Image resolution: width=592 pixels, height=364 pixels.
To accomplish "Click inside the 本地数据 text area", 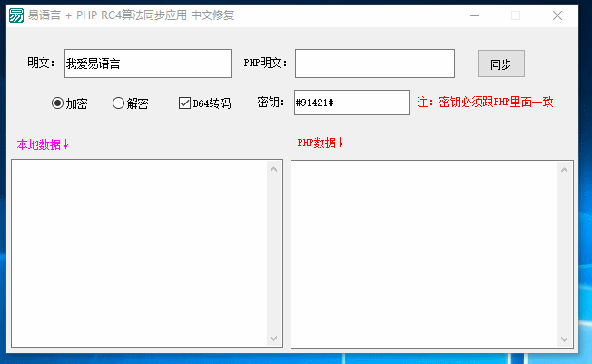I will tap(139, 253).
